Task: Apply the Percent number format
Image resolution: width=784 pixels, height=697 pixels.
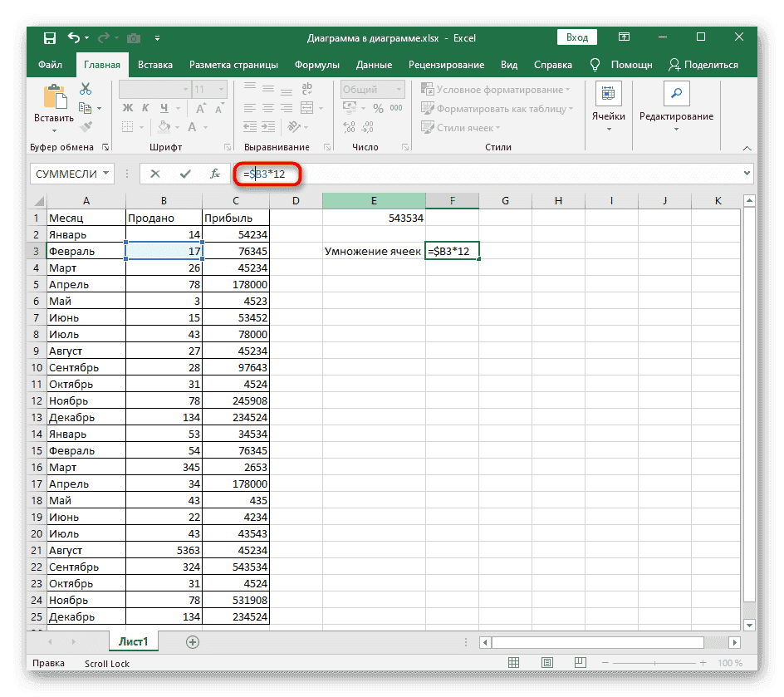Action: (379, 108)
